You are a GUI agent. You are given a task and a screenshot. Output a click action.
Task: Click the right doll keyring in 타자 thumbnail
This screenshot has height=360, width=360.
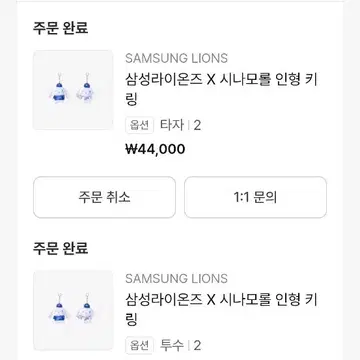point(85,88)
